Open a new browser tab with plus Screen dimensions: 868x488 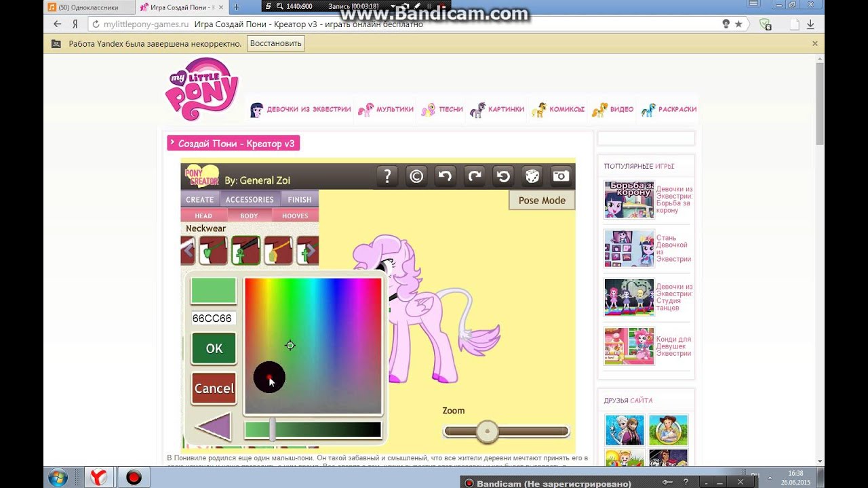(236, 7)
